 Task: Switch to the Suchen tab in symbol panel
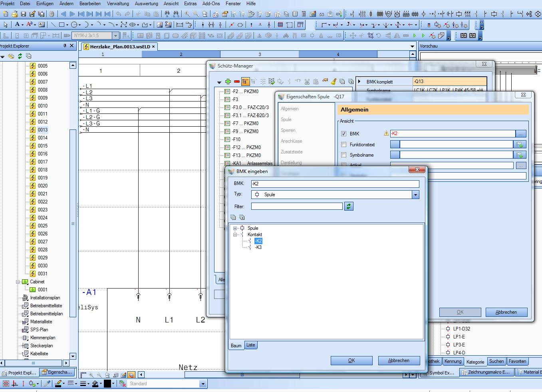pyautogui.click(x=496, y=361)
